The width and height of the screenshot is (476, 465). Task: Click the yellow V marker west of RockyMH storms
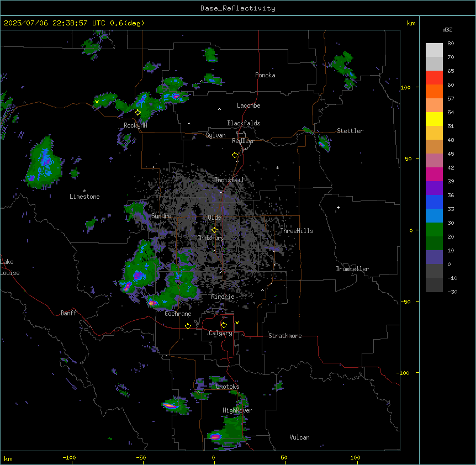pyautogui.click(x=97, y=102)
